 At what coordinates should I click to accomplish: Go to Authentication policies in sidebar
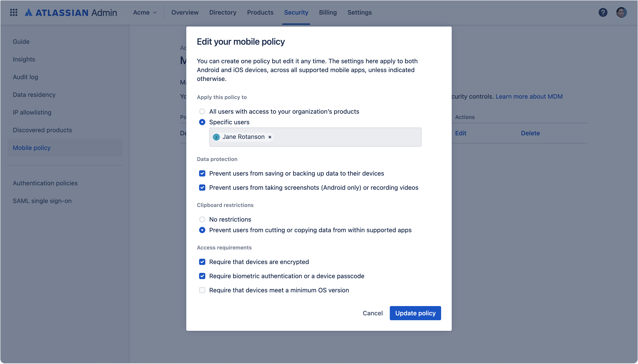[45, 183]
